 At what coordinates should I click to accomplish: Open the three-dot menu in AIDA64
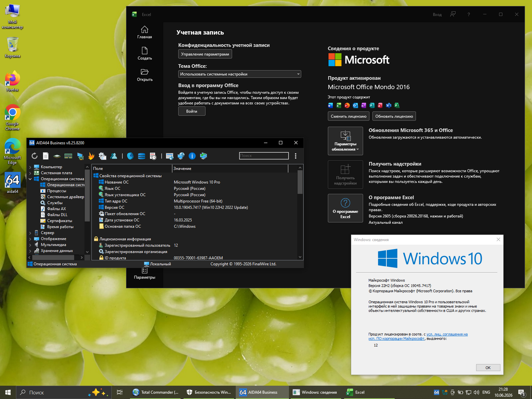[295, 156]
